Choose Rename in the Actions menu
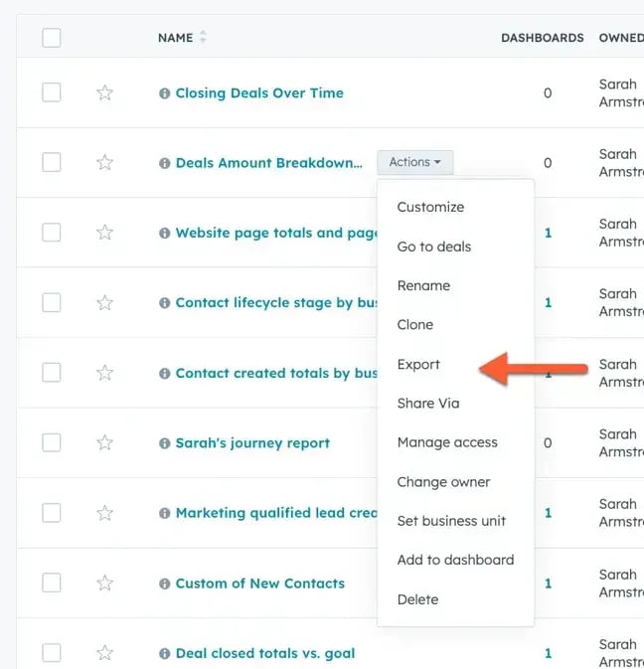 (x=423, y=285)
